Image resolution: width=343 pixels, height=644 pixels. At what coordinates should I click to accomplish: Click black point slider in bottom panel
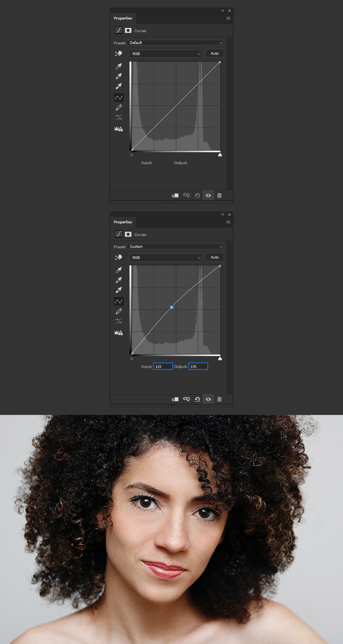[x=132, y=358]
